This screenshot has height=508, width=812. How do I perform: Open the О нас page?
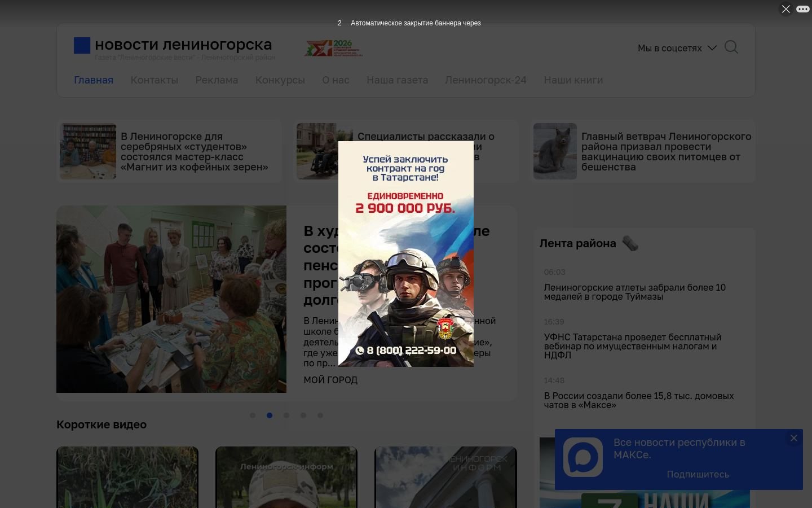(336, 80)
